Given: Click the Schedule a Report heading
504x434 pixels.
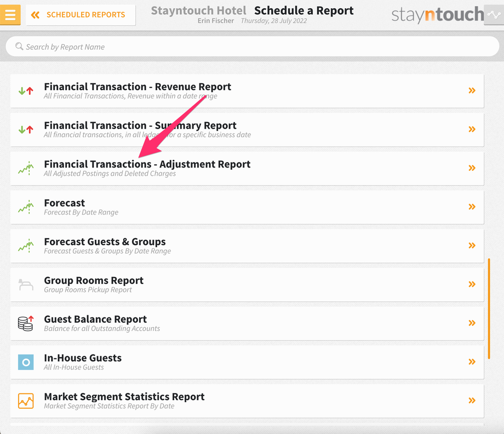Looking at the screenshot, I should point(303,10).
